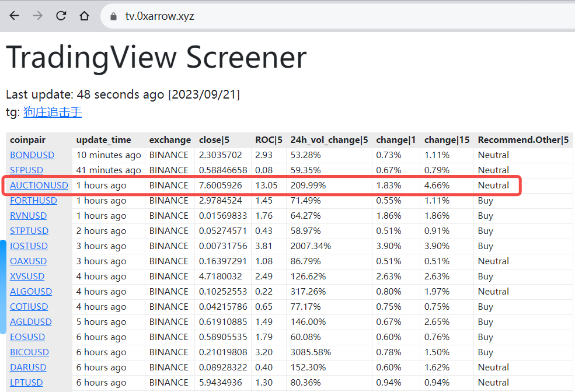Open the SFPUSD coinpair link
The width and height of the screenshot is (575, 392).
click(x=26, y=170)
